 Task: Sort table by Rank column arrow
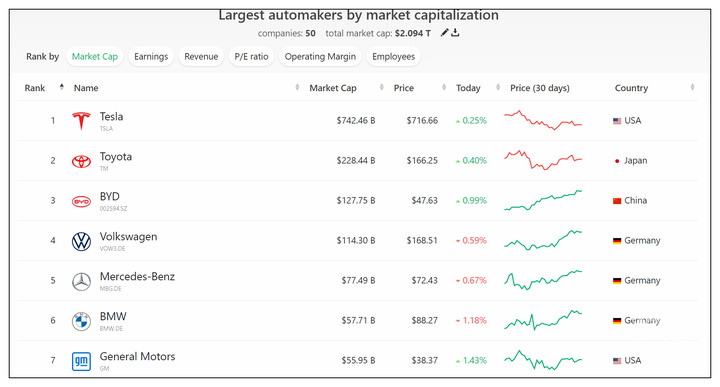pos(62,87)
